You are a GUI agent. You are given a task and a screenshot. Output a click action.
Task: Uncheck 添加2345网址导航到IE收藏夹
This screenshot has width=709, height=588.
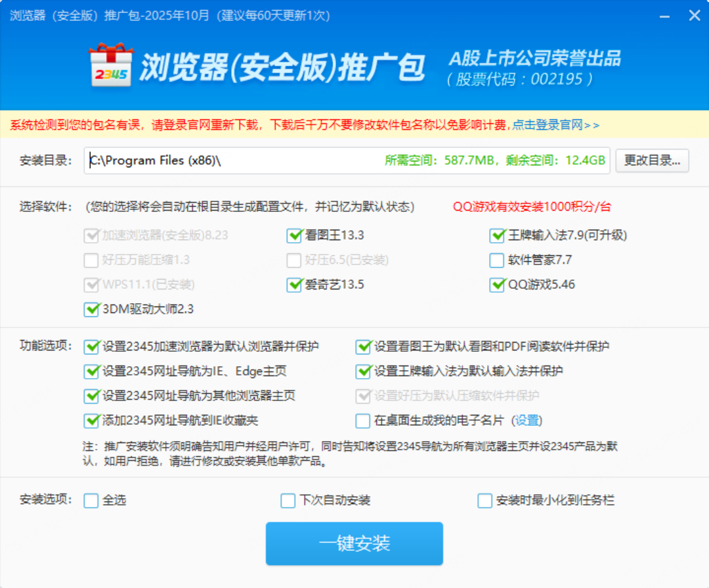(x=91, y=421)
